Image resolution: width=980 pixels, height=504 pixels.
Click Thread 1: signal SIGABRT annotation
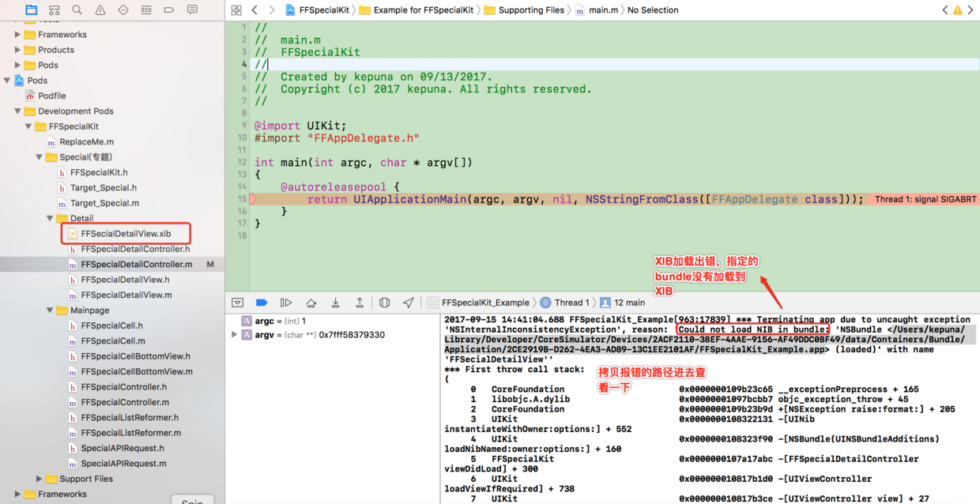[925, 199]
